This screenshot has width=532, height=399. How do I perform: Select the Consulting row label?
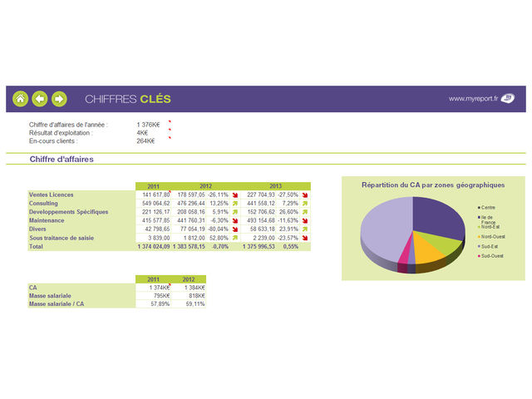(43, 203)
